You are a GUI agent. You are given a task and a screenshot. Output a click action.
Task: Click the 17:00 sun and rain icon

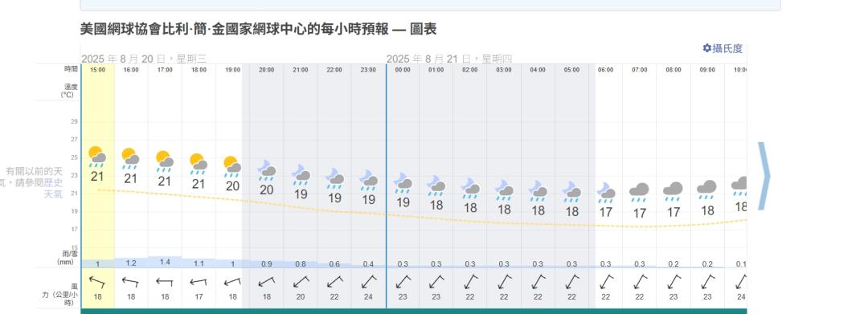(165, 161)
